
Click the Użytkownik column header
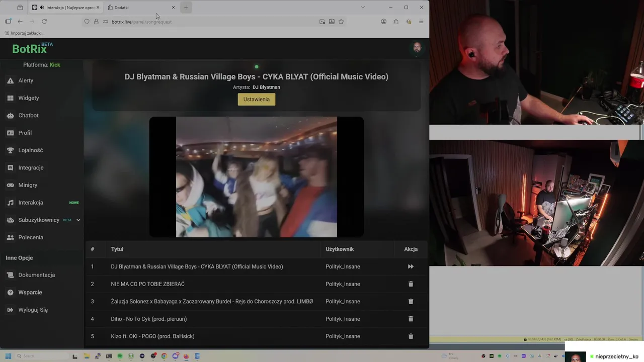340,249
